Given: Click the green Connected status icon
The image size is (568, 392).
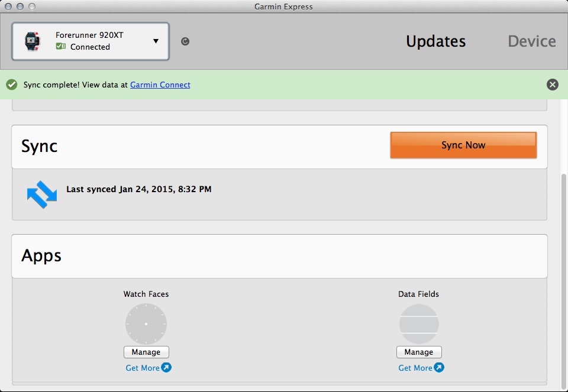Looking at the screenshot, I should (60, 46).
